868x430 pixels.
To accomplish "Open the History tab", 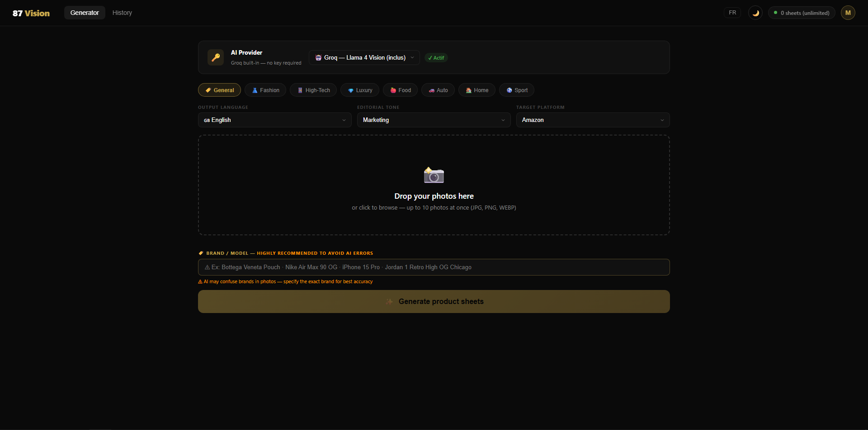I will [x=122, y=13].
